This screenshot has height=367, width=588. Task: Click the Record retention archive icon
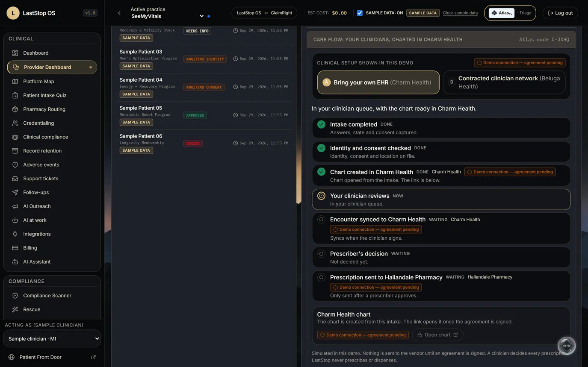[15, 151]
